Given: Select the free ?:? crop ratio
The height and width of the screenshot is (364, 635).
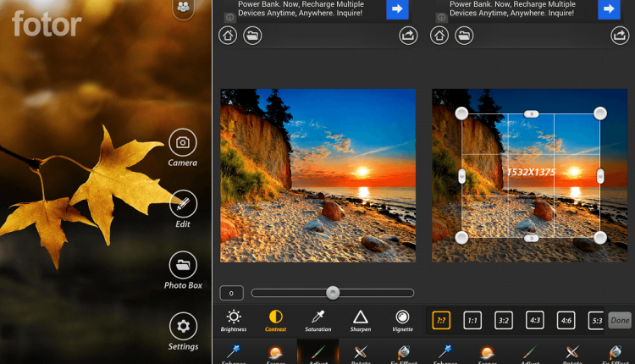Looking at the screenshot, I should [441, 320].
